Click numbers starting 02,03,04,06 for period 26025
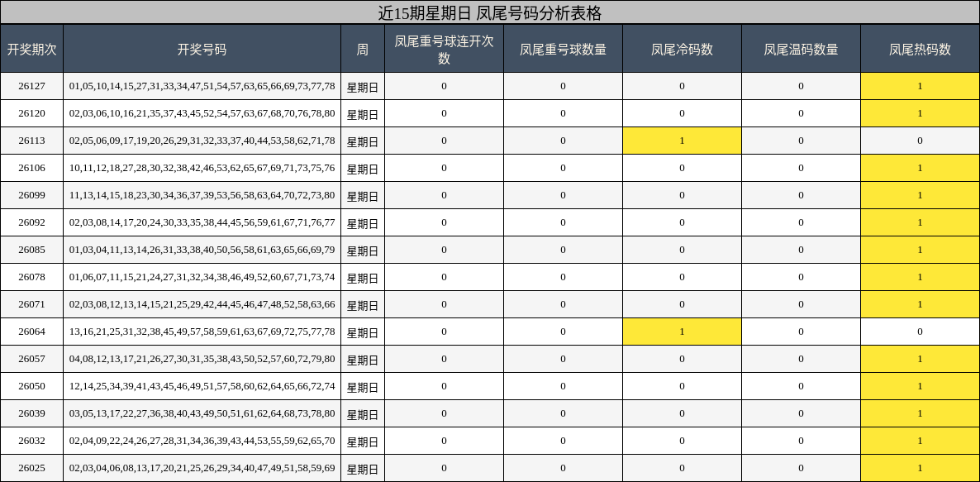Image resolution: width=980 pixels, height=482 pixels. [202, 468]
